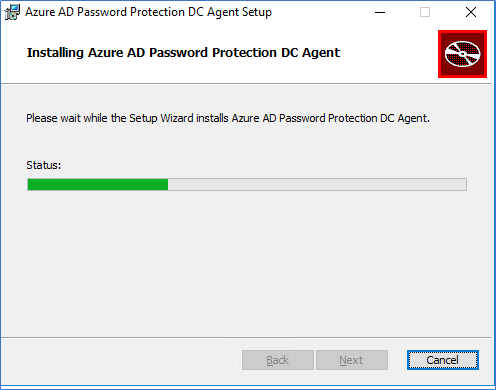Click the gray gap between Next and Cancel

397,360
